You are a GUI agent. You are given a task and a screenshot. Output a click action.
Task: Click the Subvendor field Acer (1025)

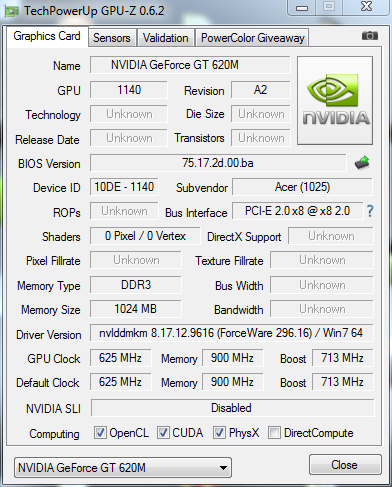[x=302, y=187]
